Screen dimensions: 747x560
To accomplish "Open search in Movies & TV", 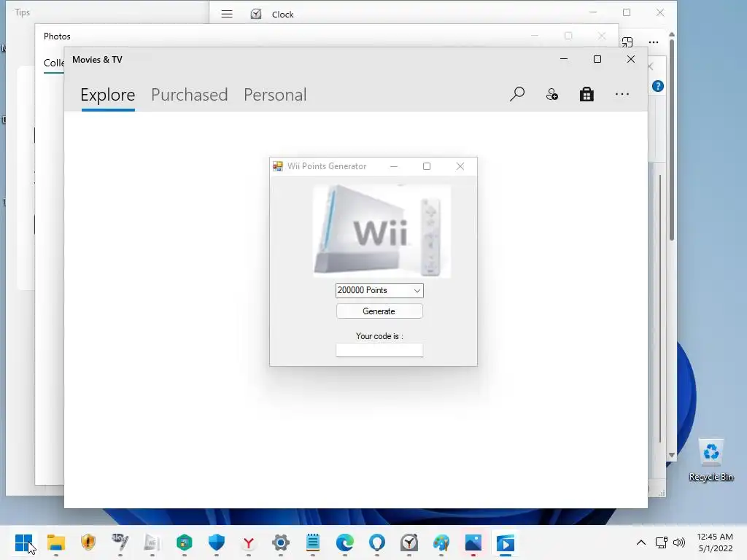I will pos(517,94).
